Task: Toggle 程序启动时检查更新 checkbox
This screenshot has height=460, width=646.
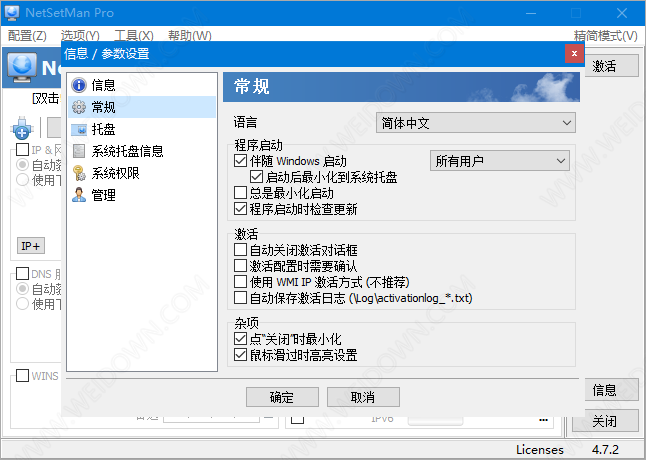Action: click(x=240, y=209)
